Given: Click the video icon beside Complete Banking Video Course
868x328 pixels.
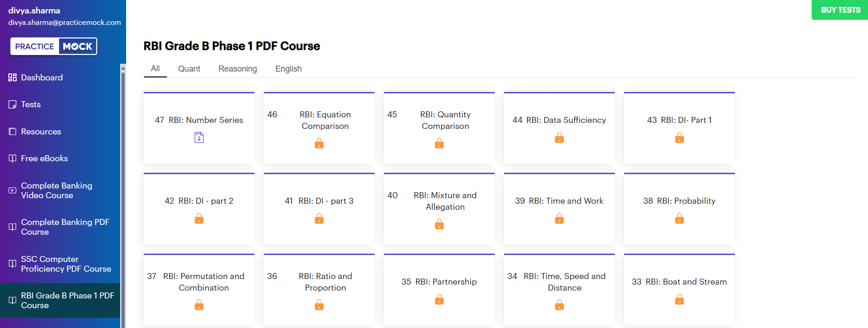Looking at the screenshot, I should pos(12,190).
